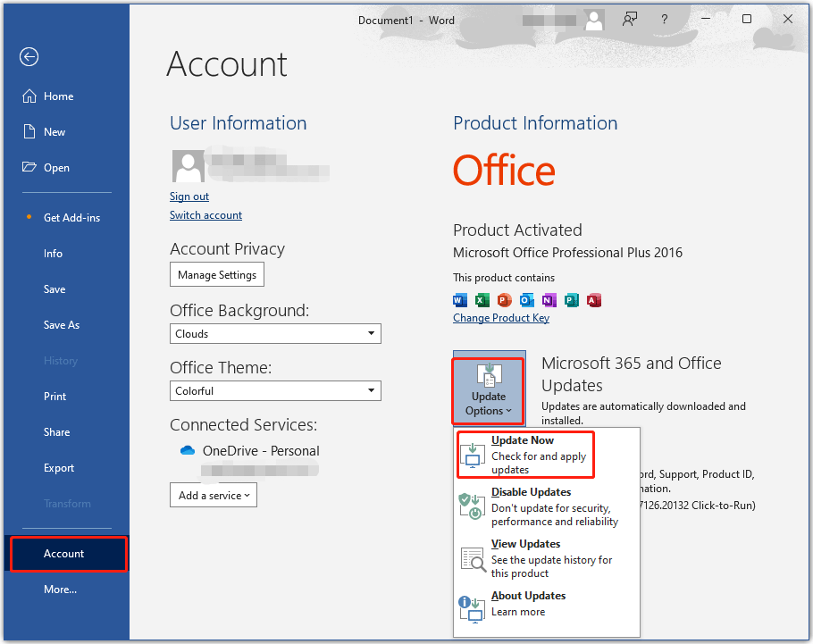
Task: Click the back arrow icon
Action: tap(29, 57)
